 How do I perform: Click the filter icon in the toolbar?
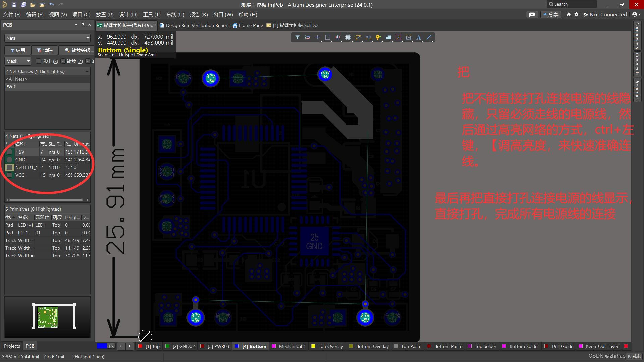[x=297, y=37]
